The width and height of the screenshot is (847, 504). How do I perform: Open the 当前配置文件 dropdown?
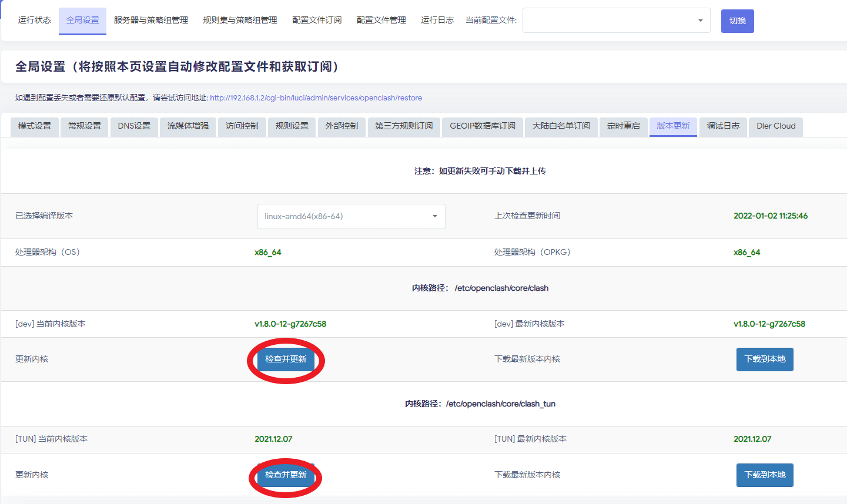(615, 20)
